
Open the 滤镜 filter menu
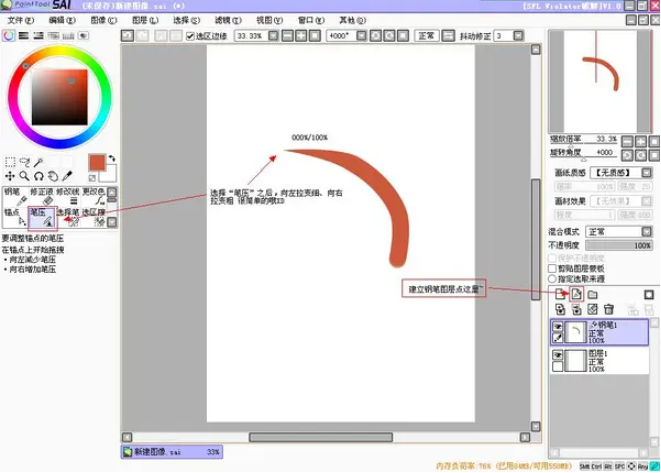point(228,20)
